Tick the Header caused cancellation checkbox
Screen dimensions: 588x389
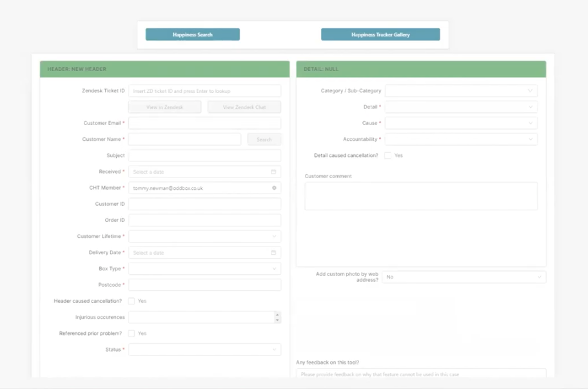pyautogui.click(x=132, y=301)
